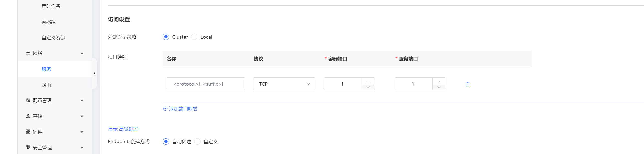This screenshot has width=644, height=154.
Task: Collapse the 网络 sidebar section
Action: 82,53
